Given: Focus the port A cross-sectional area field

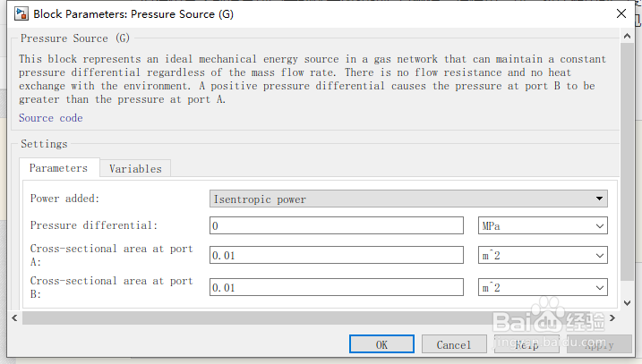Looking at the screenshot, I should tap(336, 256).
